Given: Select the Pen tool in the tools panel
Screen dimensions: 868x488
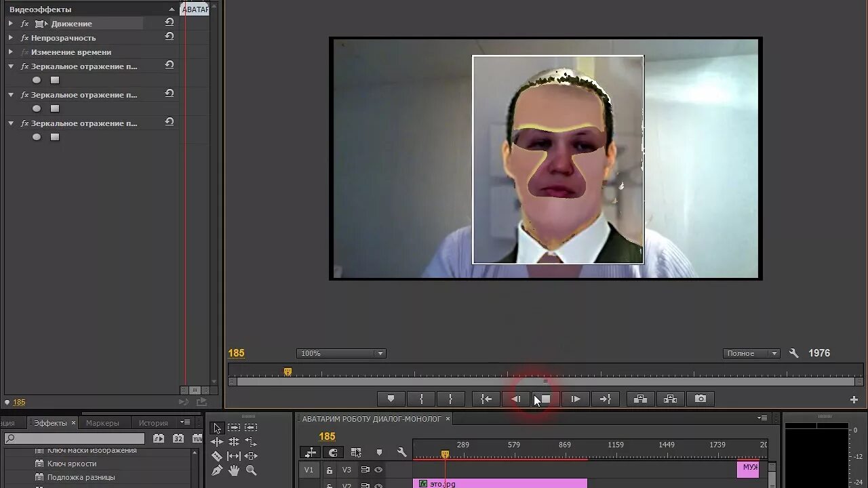Looking at the screenshot, I should (x=217, y=470).
